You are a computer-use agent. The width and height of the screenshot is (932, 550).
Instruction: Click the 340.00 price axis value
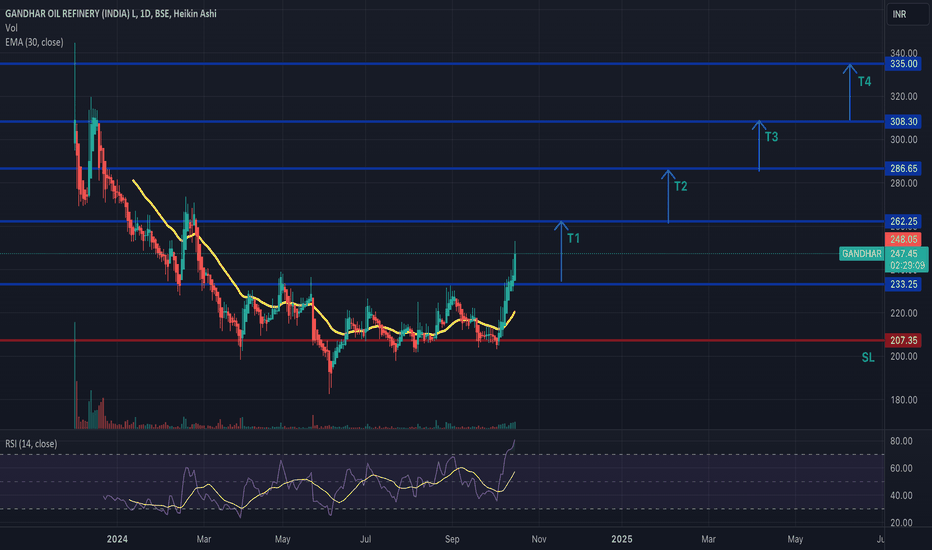point(903,53)
